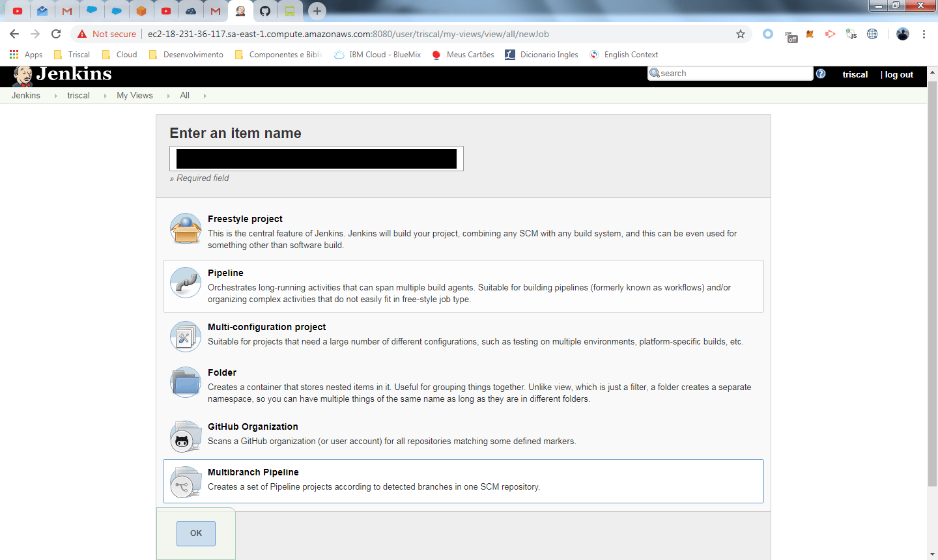Focus the item name input field
Image resolution: width=938 pixels, height=560 pixels.
click(x=317, y=159)
